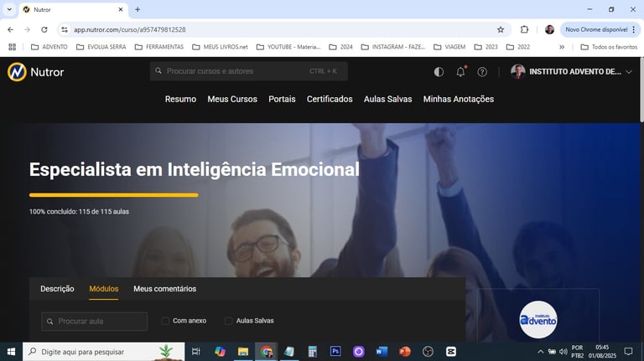Reload the page
Screen dimensions: 644x361
click(x=44, y=29)
